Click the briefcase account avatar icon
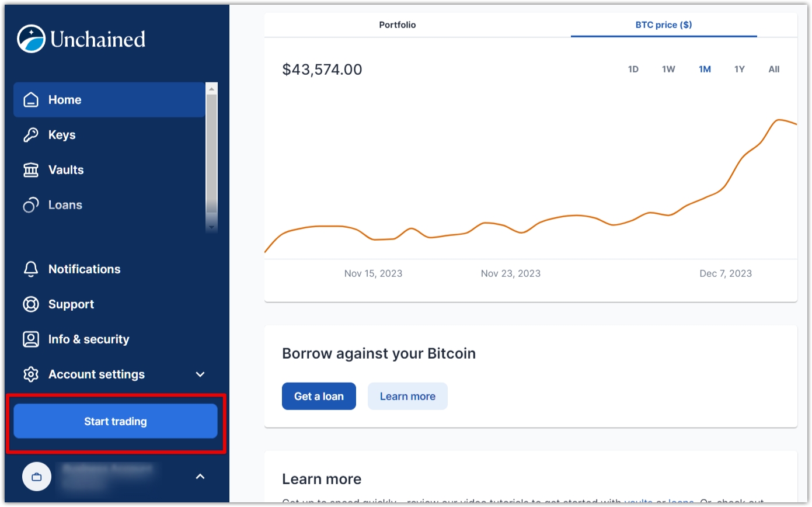 [37, 477]
